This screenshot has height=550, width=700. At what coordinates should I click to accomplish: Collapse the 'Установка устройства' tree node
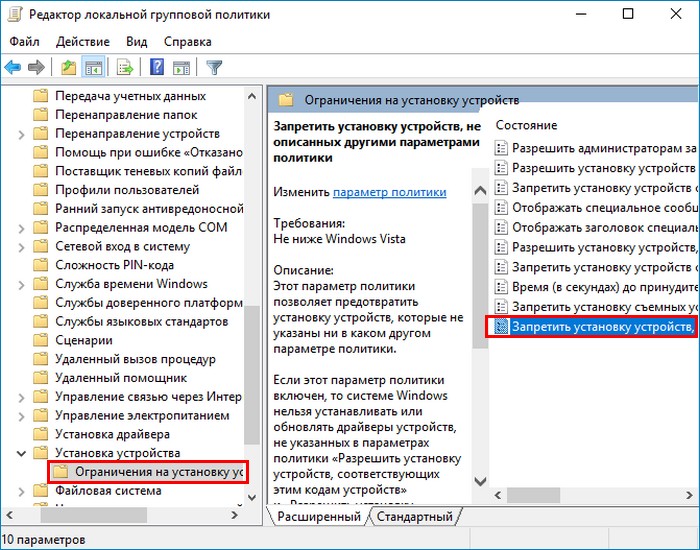click(x=21, y=453)
